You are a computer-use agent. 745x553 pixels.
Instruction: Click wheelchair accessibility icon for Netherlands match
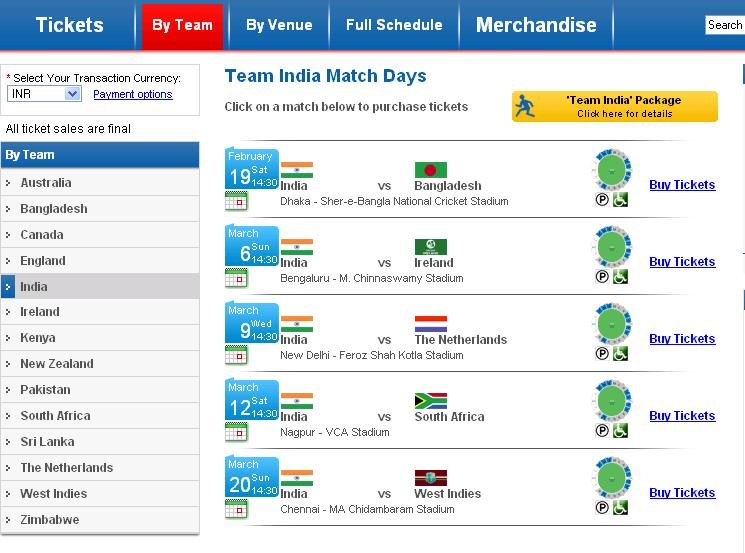tap(620, 354)
